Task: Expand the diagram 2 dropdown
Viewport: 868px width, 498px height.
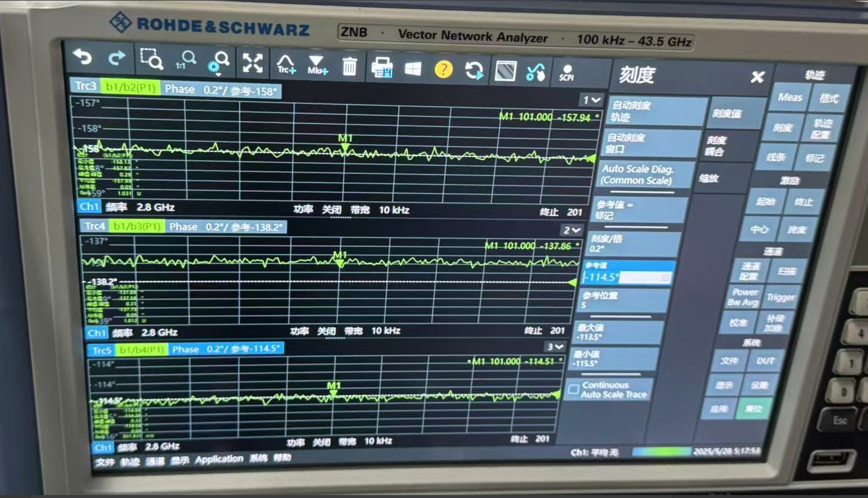Action: 572,230
